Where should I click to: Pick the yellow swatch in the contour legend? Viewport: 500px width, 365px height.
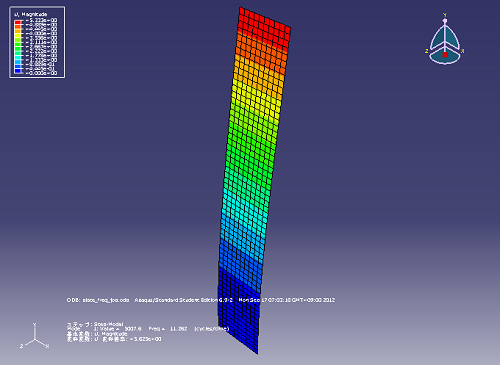pyautogui.click(x=18, y=35)
